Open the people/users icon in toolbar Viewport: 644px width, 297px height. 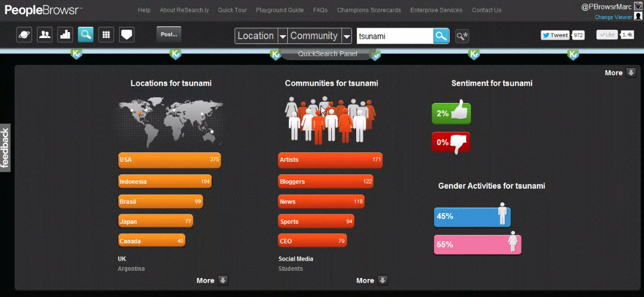[45, 35]
